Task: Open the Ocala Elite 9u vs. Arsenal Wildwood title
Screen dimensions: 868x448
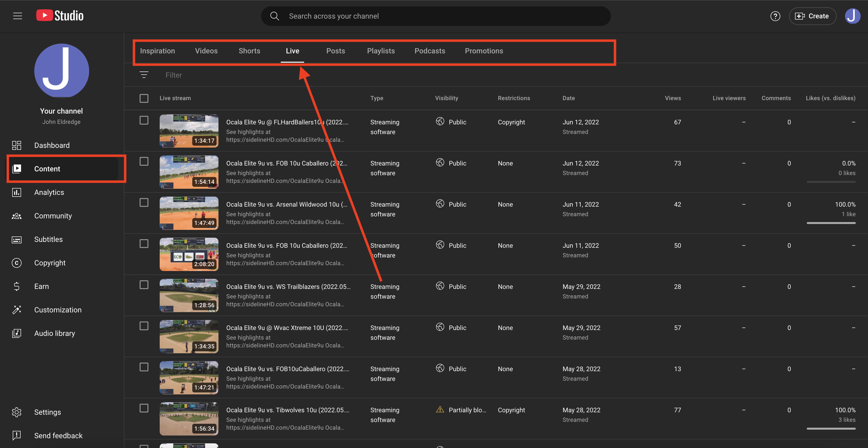Action: coord(286,204)
